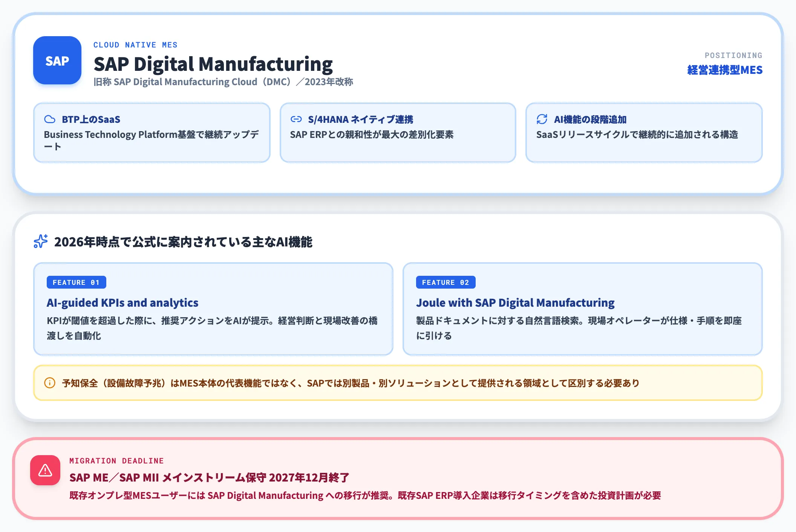796x532 pixels.
Task: Click the AI-guided KPIs and analytics heading
Action: click(122, 303)
